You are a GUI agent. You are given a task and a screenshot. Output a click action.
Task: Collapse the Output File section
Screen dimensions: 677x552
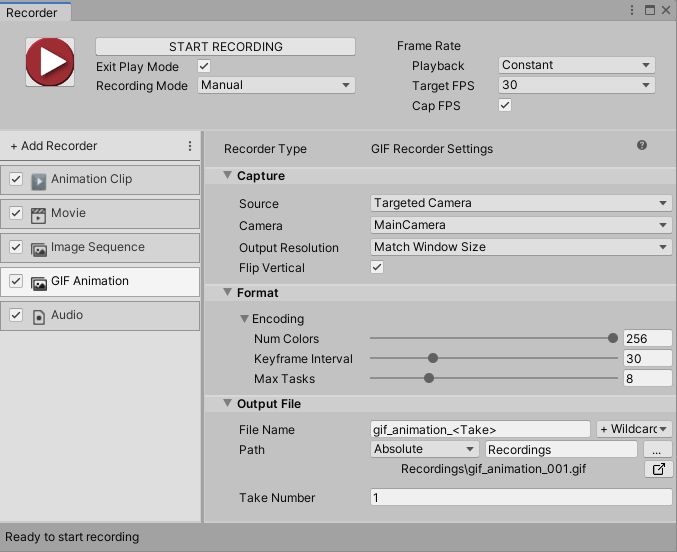(227, 403)
